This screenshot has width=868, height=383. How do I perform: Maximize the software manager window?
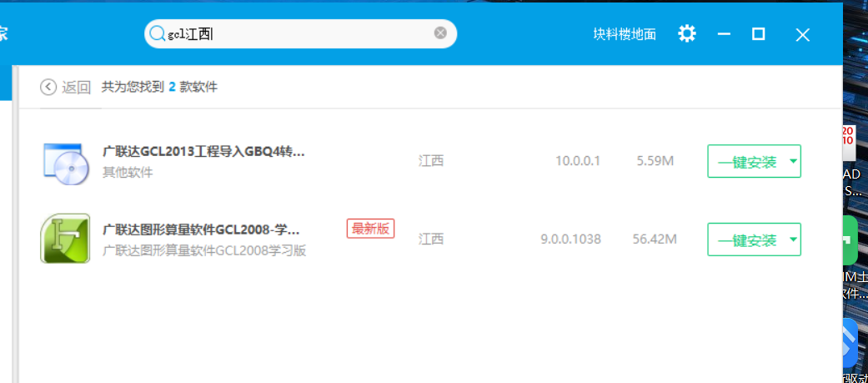759,34
